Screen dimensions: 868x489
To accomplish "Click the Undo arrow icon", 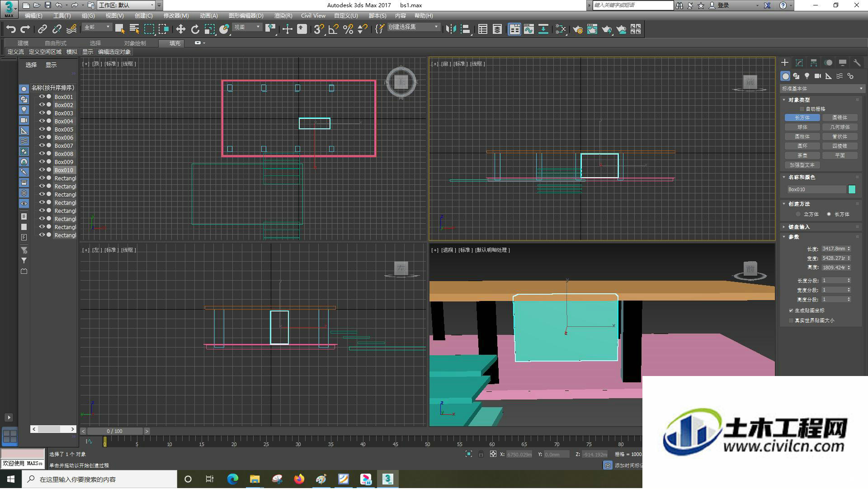I will pos(11,29).
